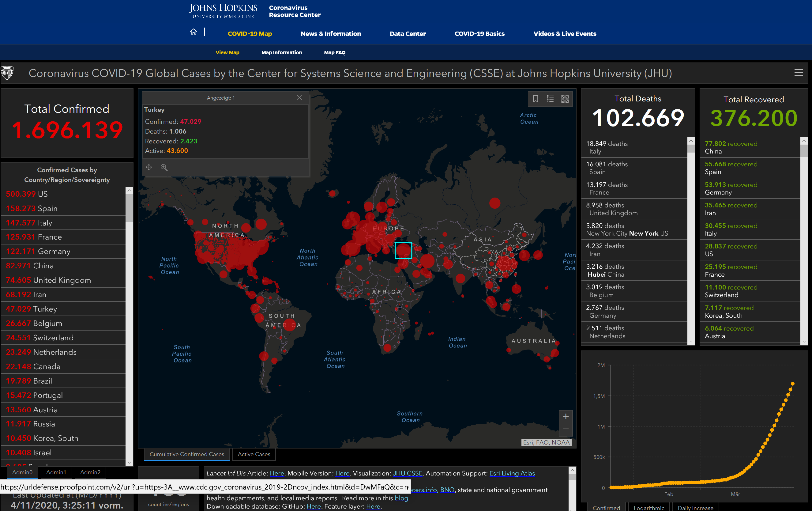This screenshot has width=812, height=511.
Task: Open the GitHub Here download link
Action: (x=314, y=506)
